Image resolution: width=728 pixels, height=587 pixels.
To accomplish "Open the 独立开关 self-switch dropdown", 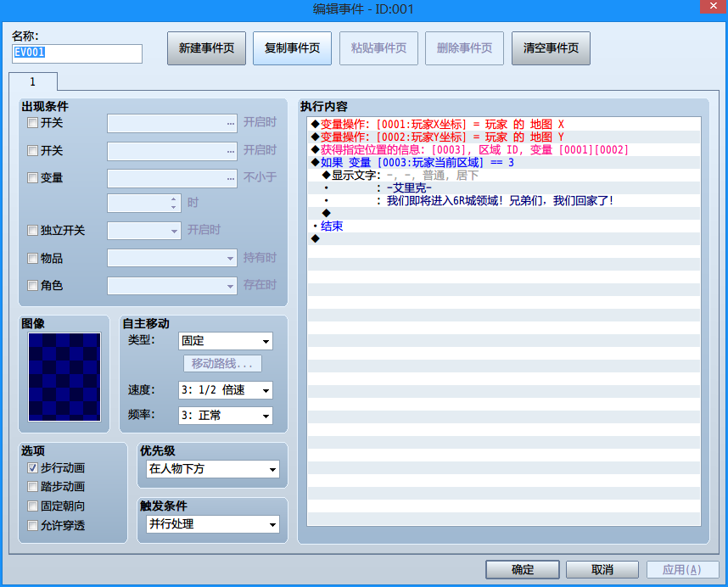I will 144,231.
